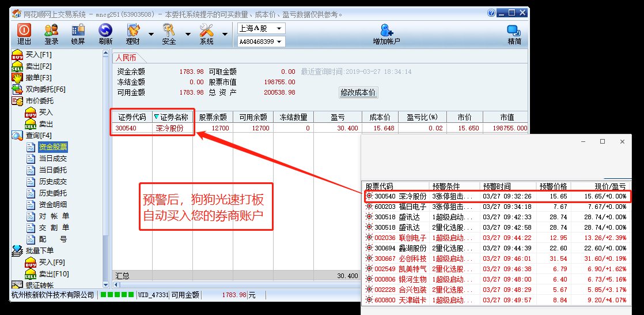Select 300667 必创科技 alert row

[x=497, y=258]
